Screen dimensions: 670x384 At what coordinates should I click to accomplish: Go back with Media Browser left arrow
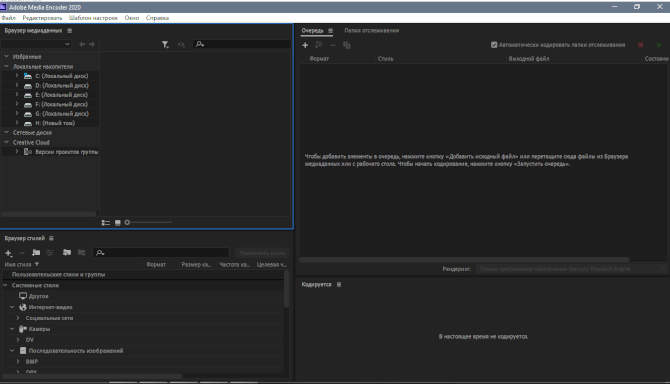[82, 44]
